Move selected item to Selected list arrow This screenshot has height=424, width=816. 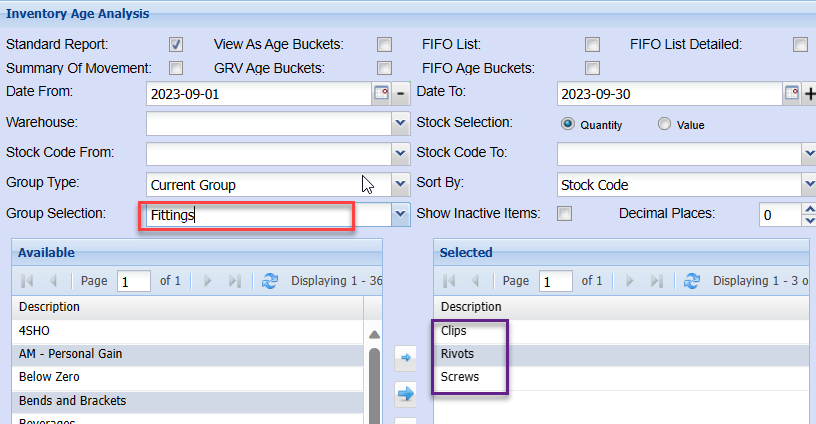tap(406, 357)
